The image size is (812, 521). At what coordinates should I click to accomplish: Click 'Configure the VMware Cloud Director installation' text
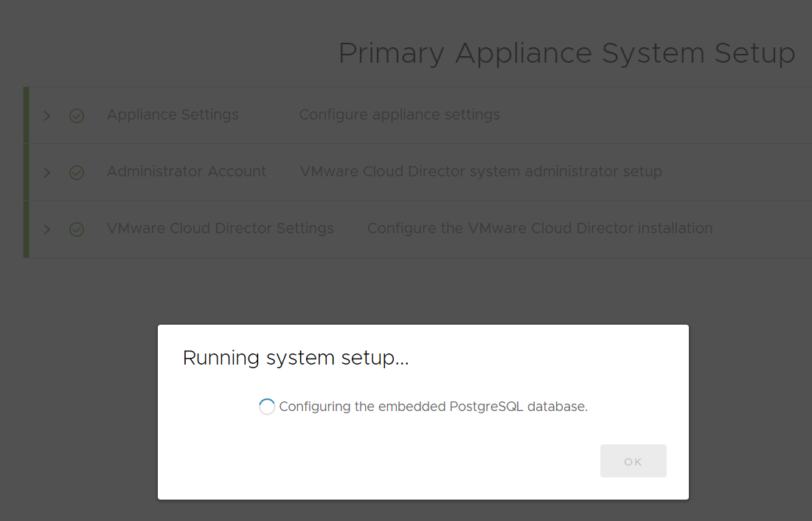click(540, 229)
